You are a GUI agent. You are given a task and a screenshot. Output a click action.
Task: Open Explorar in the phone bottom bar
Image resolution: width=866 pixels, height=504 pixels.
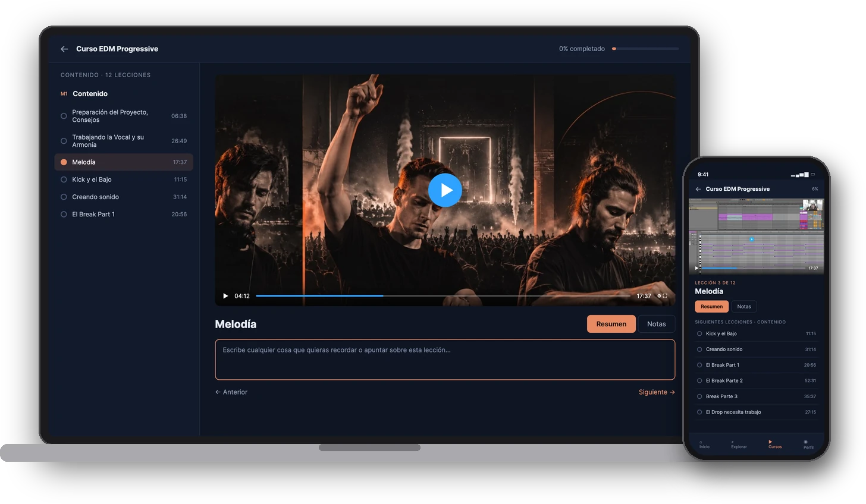pyautogui.click(x=739, y=445)
